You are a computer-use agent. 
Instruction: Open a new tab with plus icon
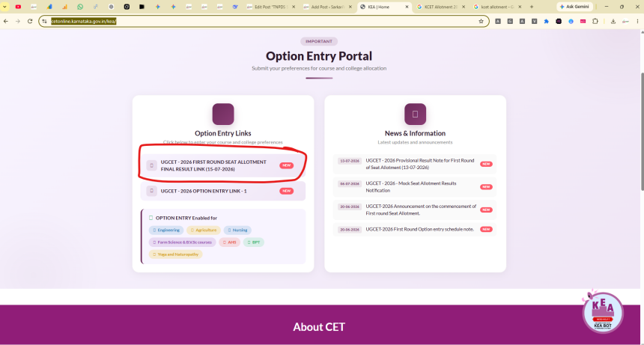point(532,7)
